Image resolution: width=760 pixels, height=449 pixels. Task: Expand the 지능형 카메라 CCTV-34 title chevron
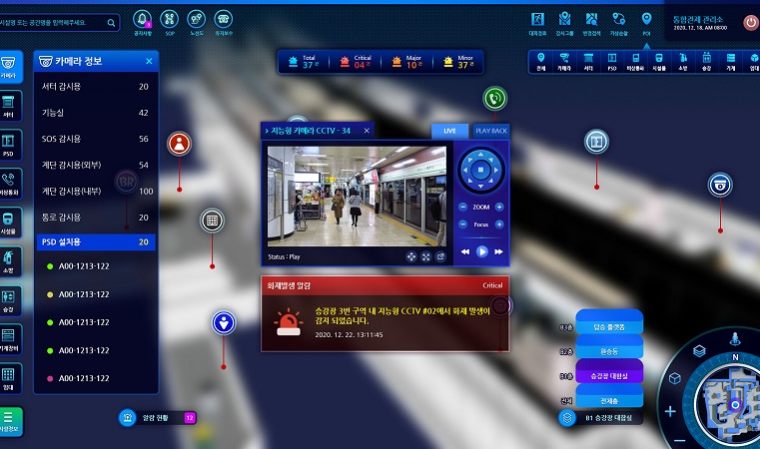point(267,130)
